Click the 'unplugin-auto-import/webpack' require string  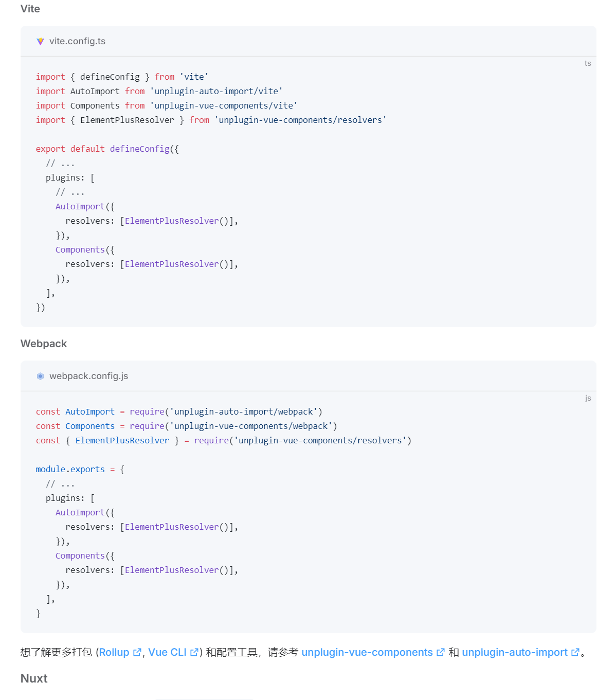pos(243,412)
